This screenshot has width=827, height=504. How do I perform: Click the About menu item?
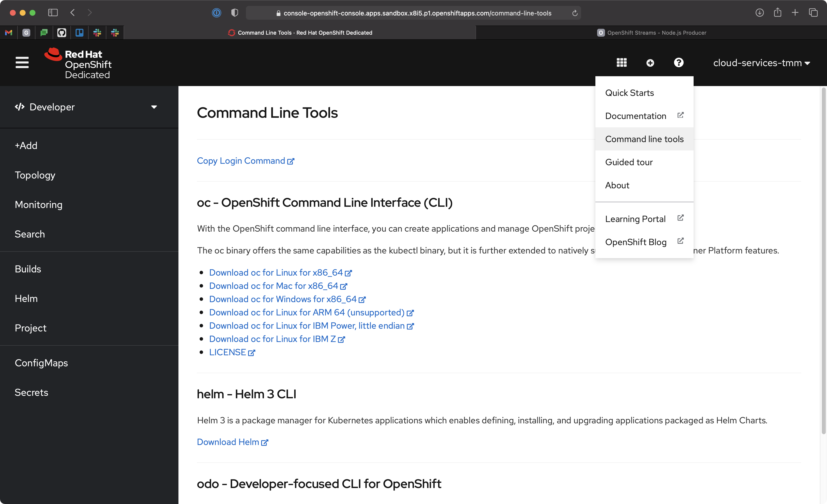617,185
